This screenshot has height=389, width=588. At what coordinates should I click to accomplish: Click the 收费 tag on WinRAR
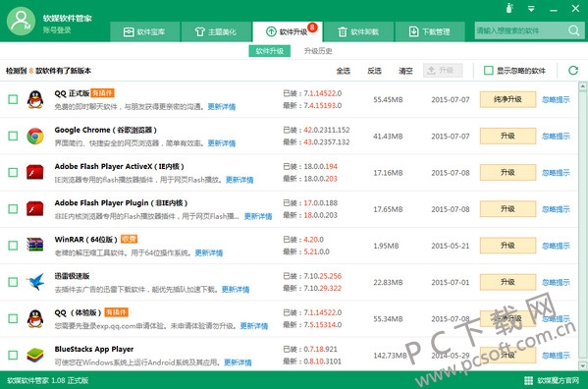[129, 239]
